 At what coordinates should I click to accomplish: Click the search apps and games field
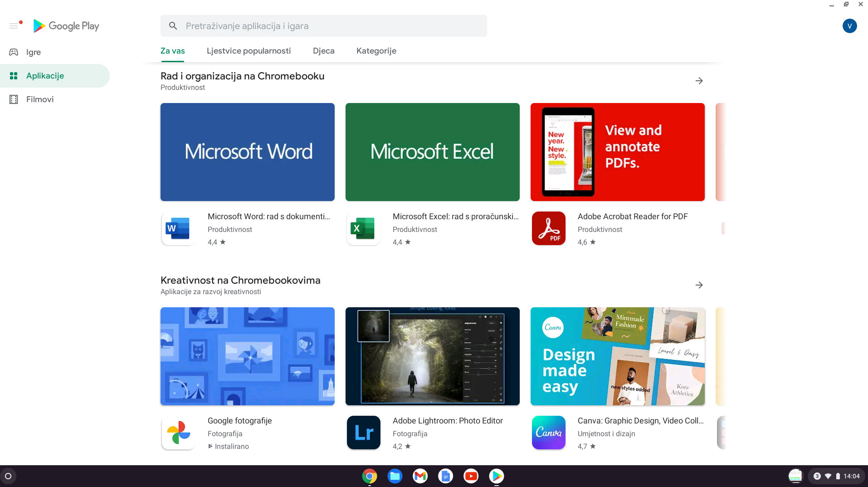pos(324,26)
